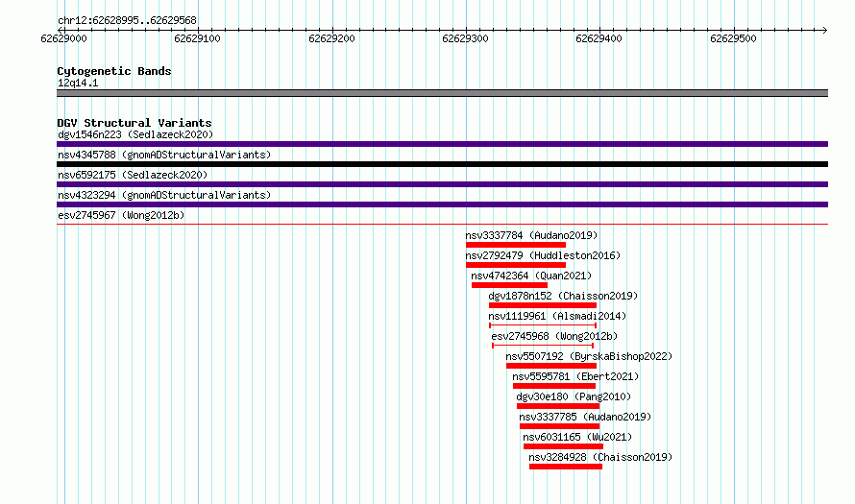Open variant nsv3337785 (Audano2019) label
Image resolution: width=855 pixels, height=504 pixels.
(585, 417)
